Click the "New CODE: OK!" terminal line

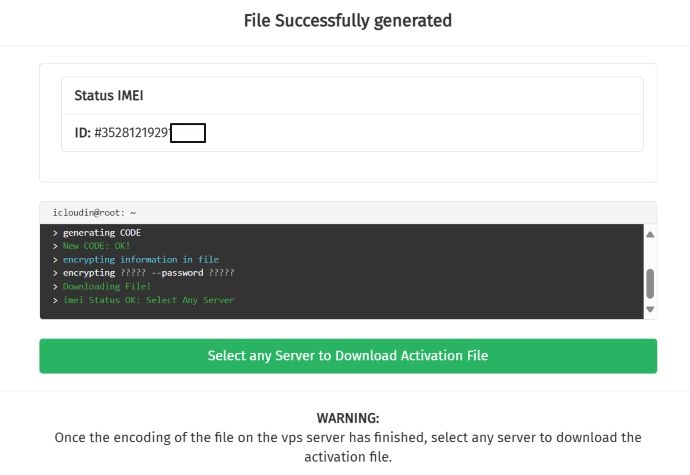[96, 246]
